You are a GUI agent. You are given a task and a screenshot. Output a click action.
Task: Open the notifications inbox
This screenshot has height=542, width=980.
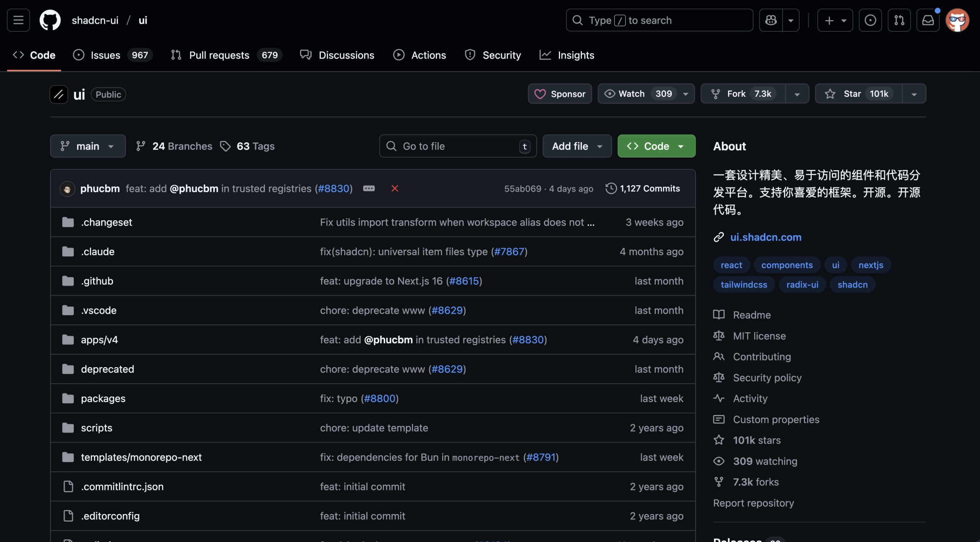(928, 20)
